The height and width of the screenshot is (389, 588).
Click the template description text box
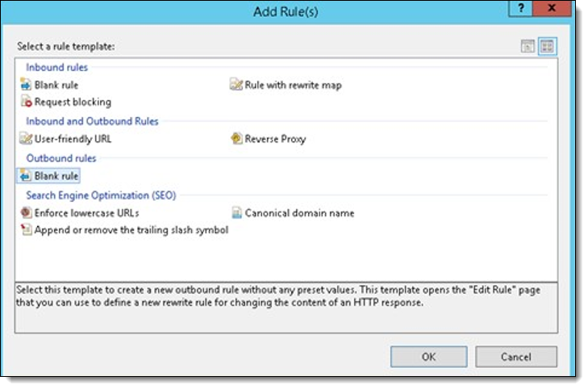(286, 307)
